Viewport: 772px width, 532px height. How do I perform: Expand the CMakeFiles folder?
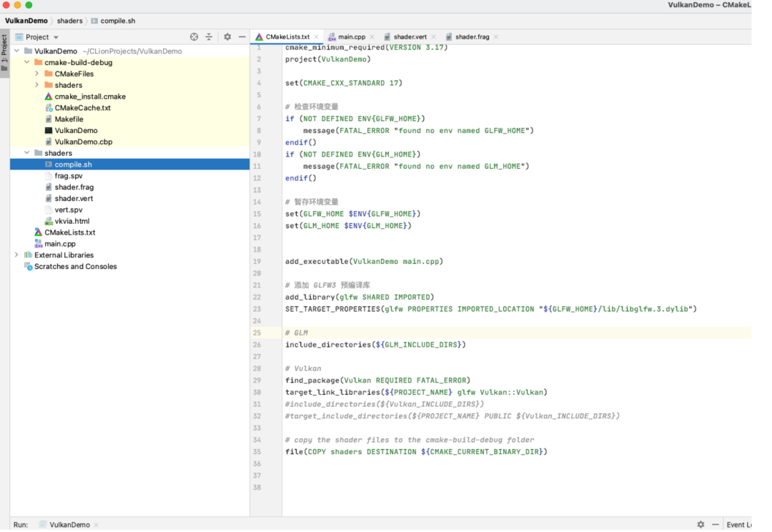click(37, 74)
